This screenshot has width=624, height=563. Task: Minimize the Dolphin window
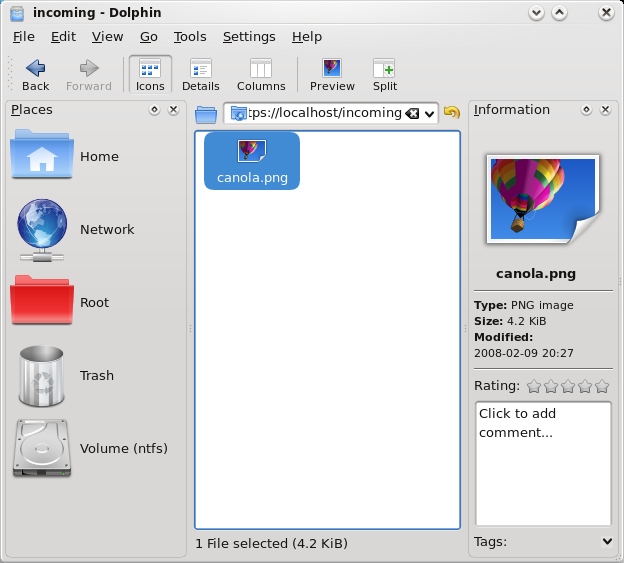click(x=536, y=13)
